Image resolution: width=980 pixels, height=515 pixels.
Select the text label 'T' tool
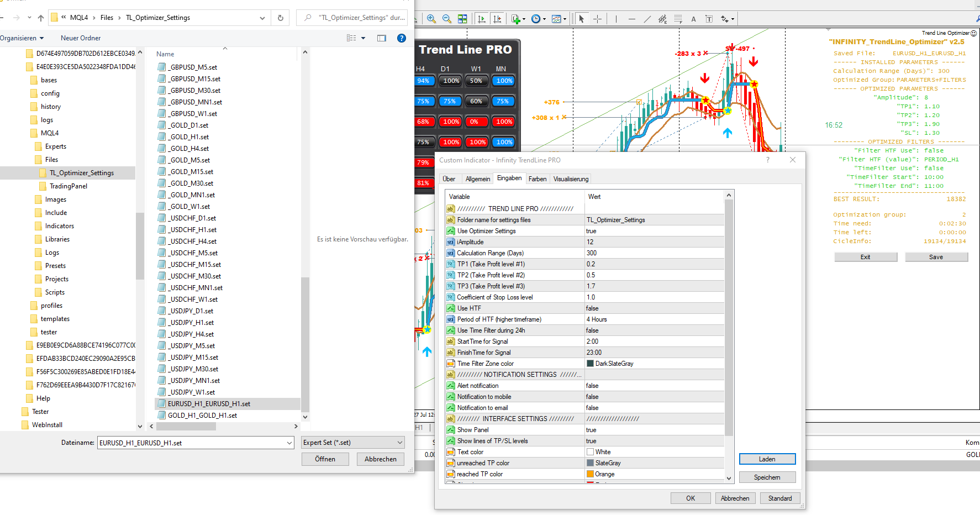[x=709, y=19]
